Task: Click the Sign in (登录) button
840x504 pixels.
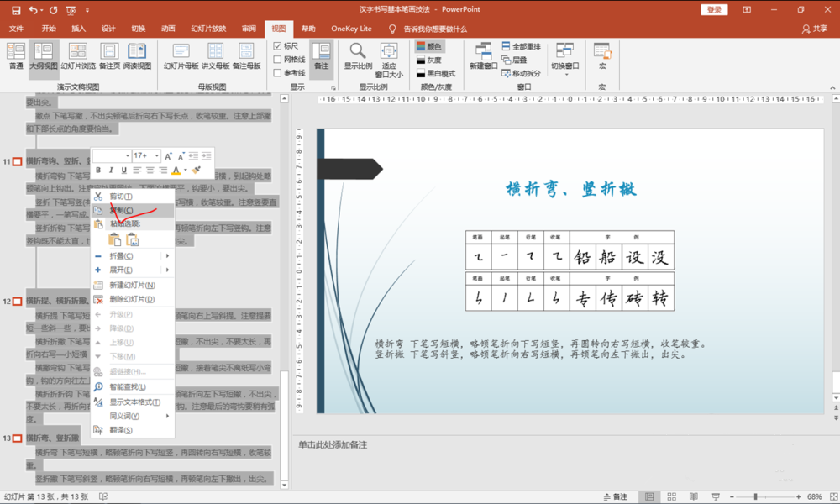Action: (x=714, y=9)
